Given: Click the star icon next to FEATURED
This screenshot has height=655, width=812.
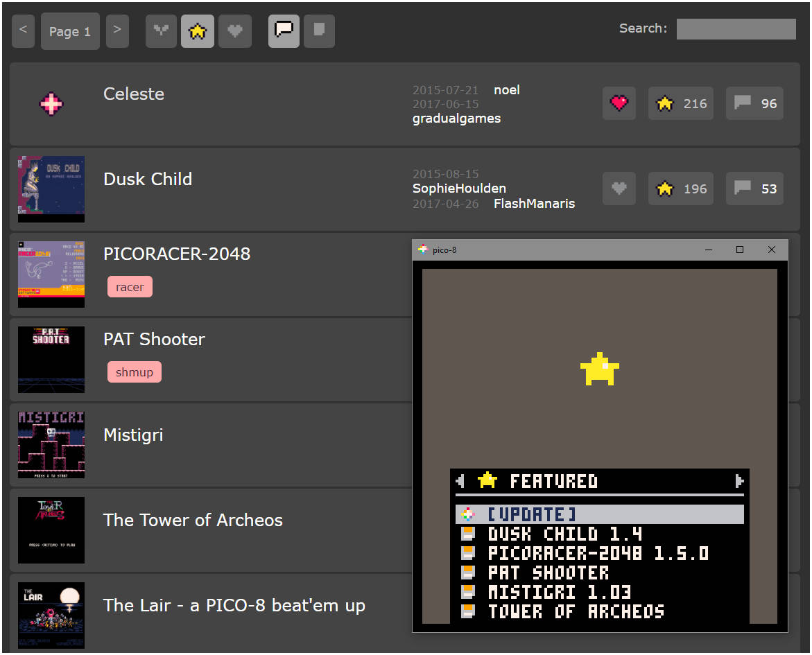Looking at the screenshot, I should pyautogui.click(x=487, y=480).
